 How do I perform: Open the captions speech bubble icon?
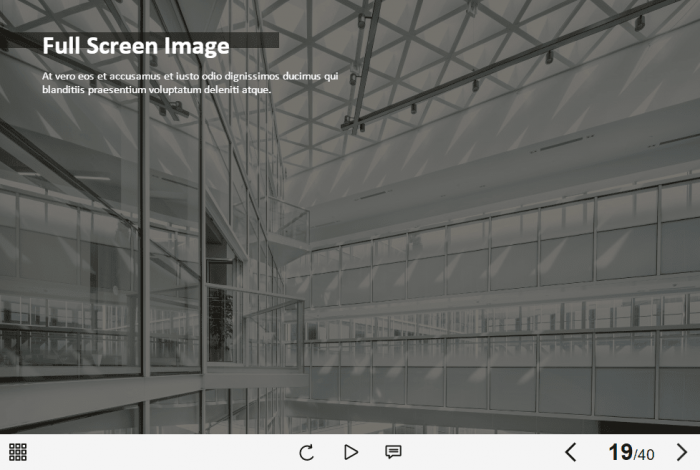(393, 452)
